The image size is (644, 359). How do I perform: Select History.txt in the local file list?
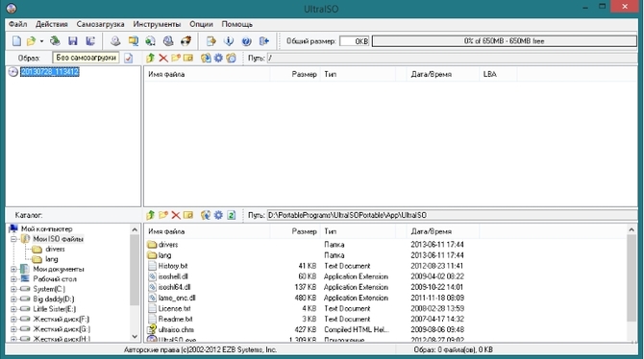[x=173, y=266]
